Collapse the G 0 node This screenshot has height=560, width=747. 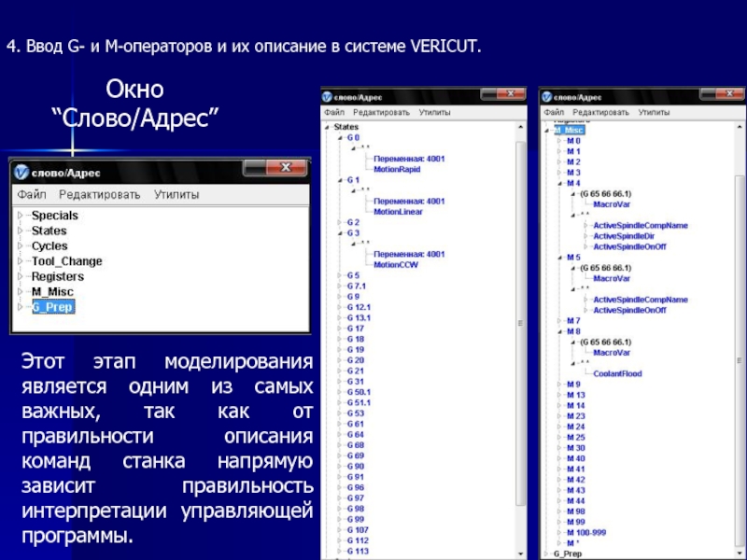(x=340, y=137)
